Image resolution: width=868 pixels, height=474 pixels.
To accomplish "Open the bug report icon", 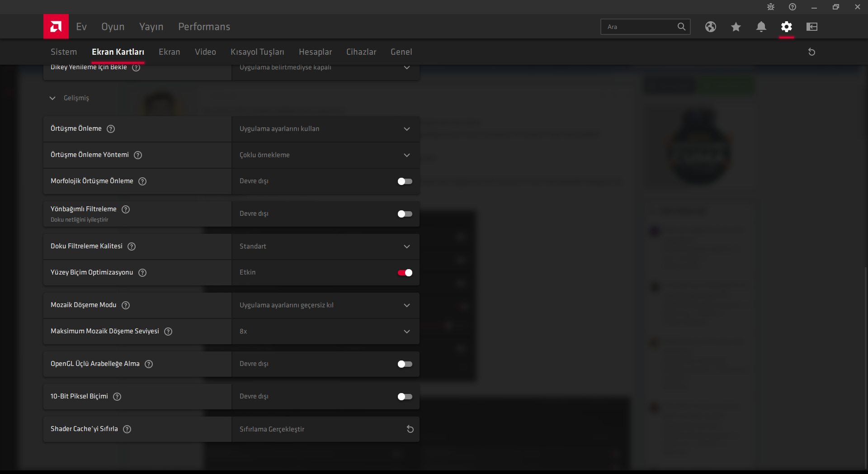I will (771, 7).
